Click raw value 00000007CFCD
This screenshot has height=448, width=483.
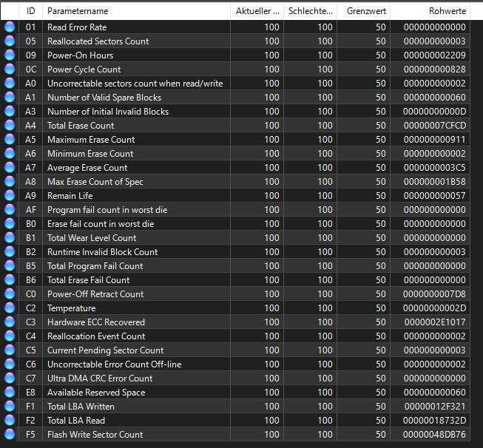pos(435,126)
